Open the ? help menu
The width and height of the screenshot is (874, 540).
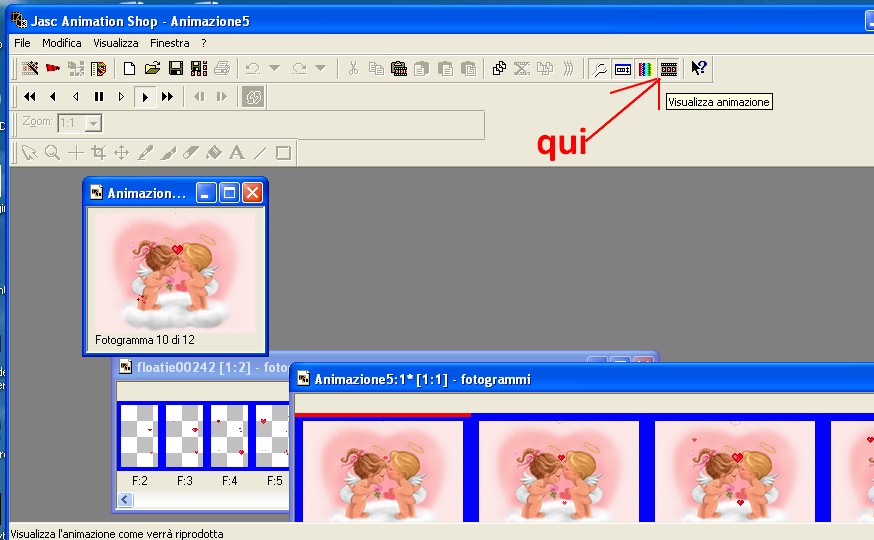click(204, 43)
